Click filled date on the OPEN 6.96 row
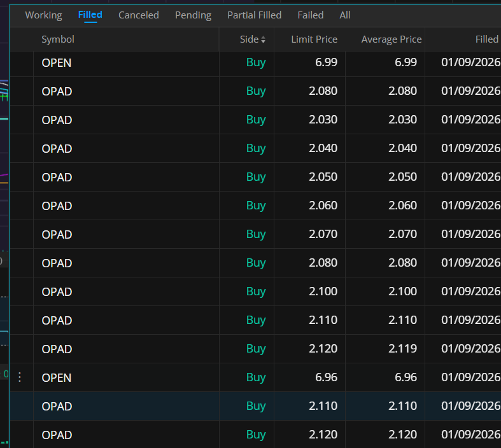 [471, 377]
